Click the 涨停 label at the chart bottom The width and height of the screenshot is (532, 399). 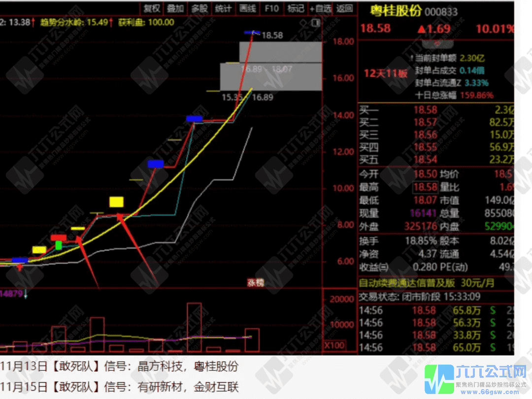point(255,283)
